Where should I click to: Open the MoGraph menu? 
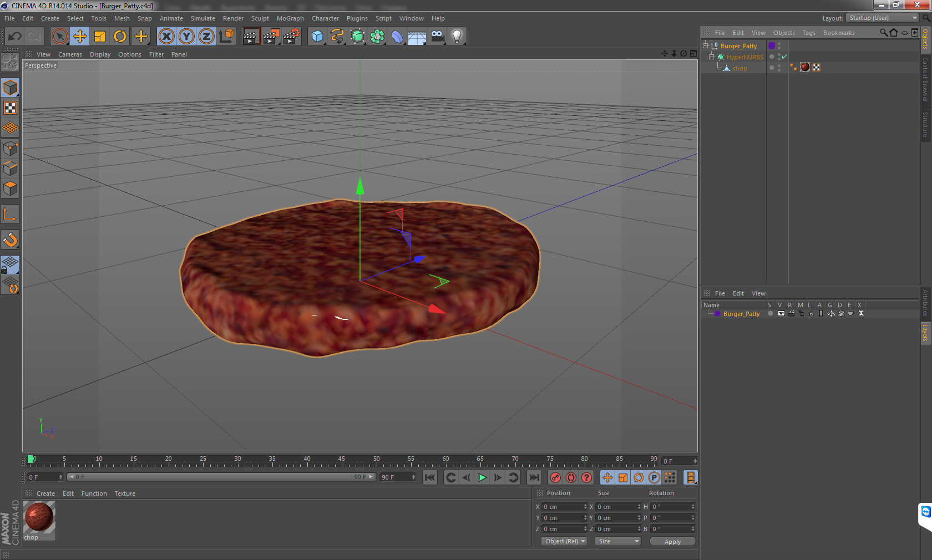(290, 18)
